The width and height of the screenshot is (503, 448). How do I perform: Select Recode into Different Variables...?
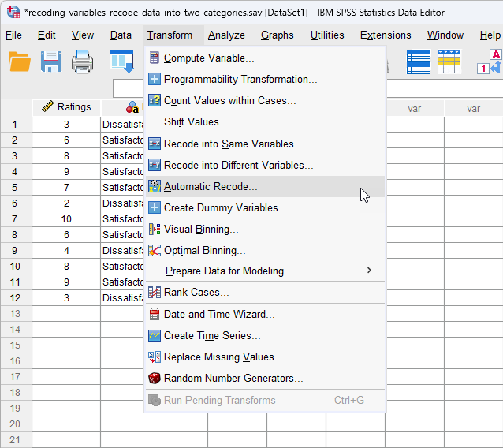click(265, 165)
